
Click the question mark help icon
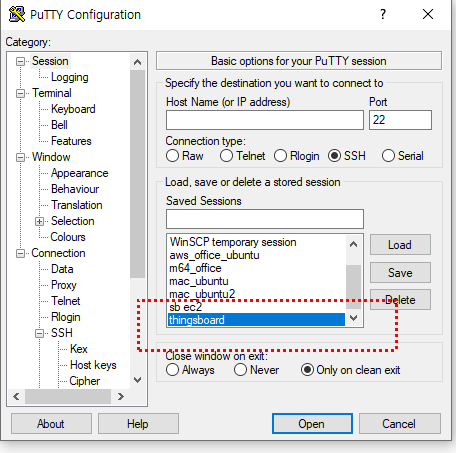383,14
